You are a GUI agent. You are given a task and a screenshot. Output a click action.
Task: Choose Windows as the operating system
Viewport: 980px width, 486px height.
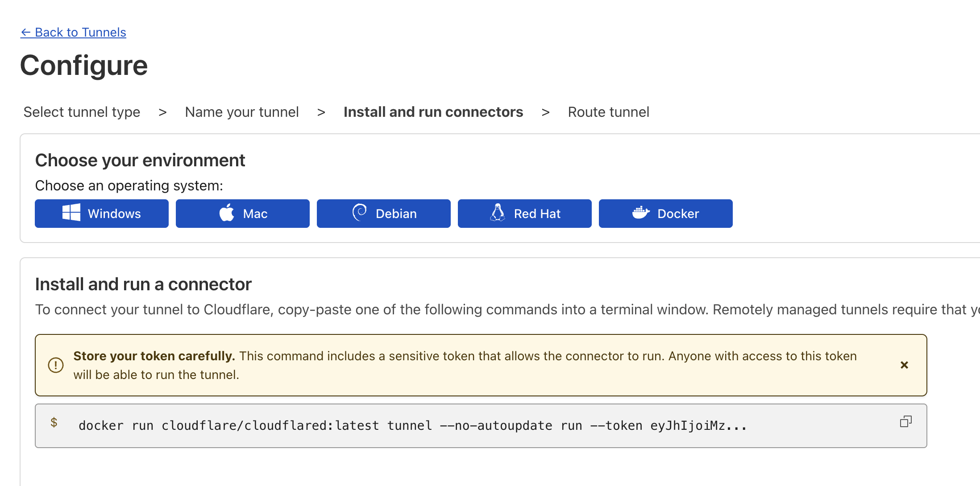(x=101, y=213)
